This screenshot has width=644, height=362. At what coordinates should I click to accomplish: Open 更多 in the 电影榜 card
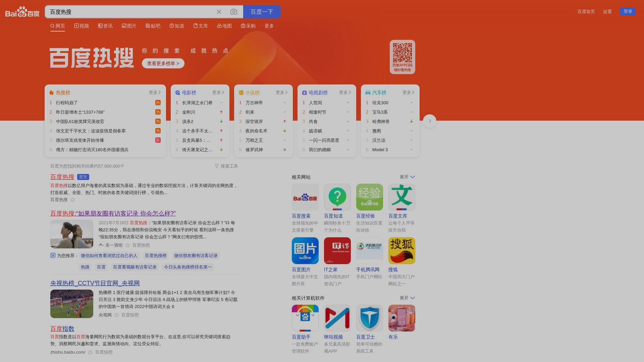click(x=218, y=93)
